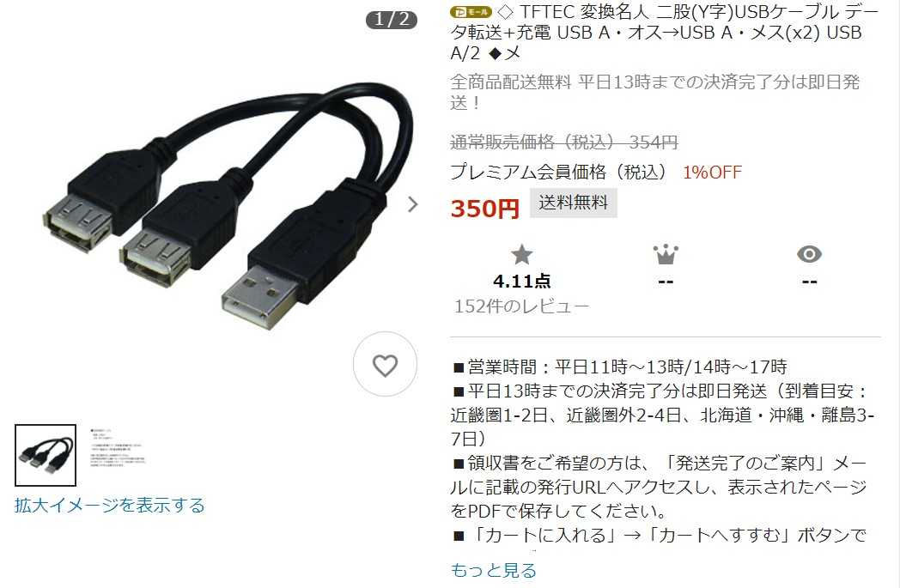Image resolution: width=900 pixels, height=588 pixels.
Task: Click the 1/2 image counter badge
Action: [392, 20]
